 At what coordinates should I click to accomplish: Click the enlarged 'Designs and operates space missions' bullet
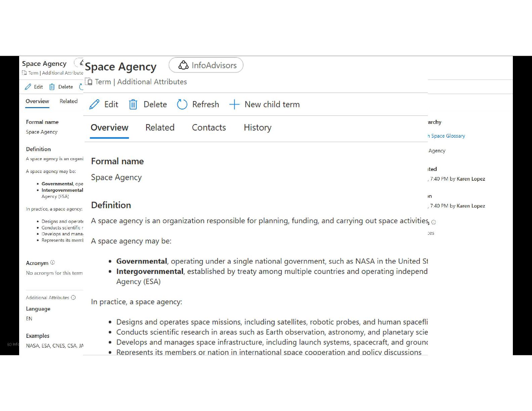coord(272,322)
